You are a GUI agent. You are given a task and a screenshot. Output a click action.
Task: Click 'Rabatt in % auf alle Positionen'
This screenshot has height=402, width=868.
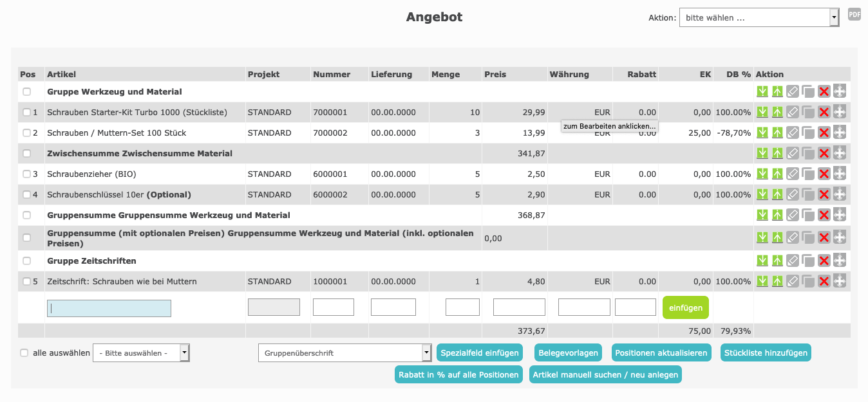(x=458, y=375)
